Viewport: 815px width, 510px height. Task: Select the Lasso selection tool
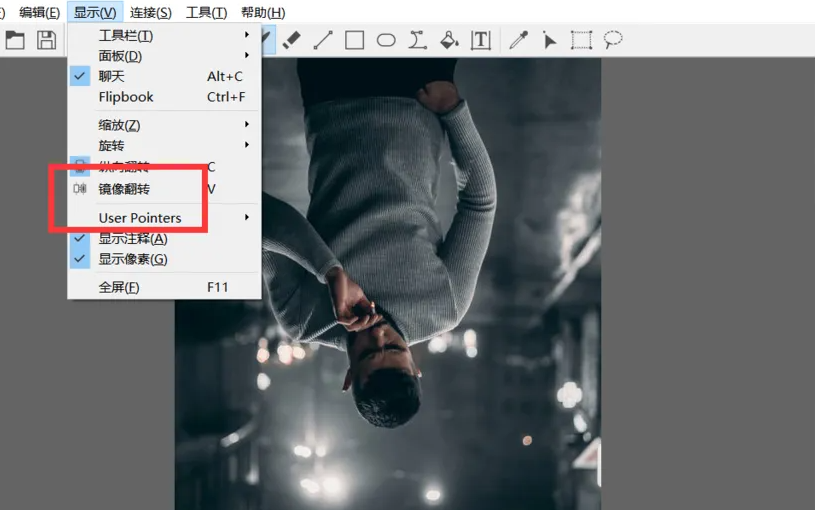pyautogui.click(x=613, y=40)
